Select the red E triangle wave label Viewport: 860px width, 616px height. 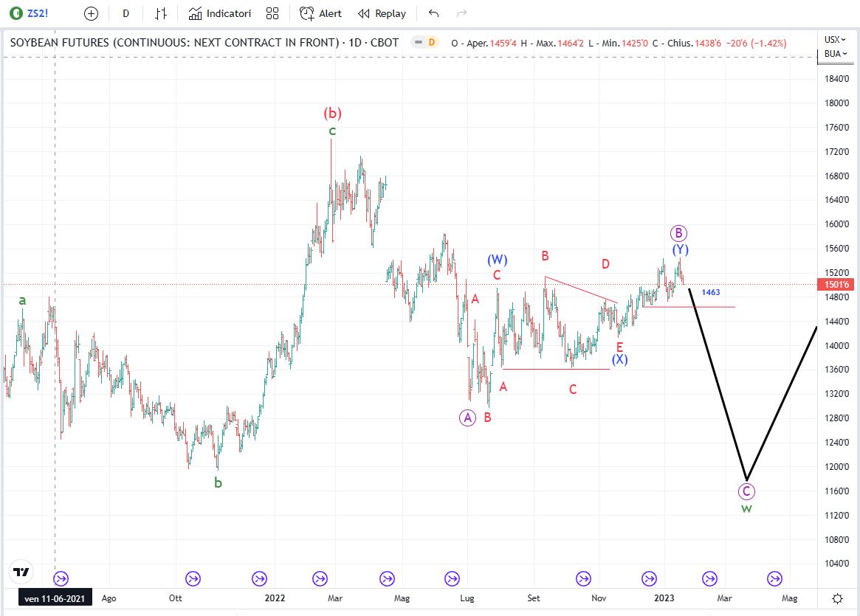620,347
